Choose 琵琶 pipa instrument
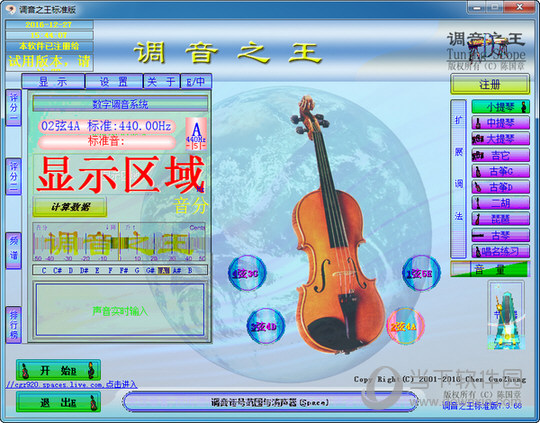Image resolution: width=540 pixels, height=423 pixels. 500,219
